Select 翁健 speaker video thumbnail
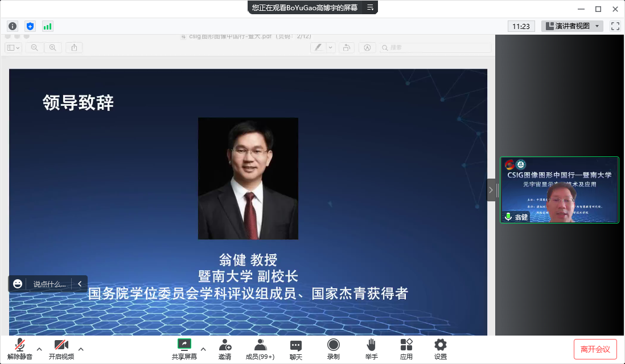The image size is (625, 364). click(559, 190)
